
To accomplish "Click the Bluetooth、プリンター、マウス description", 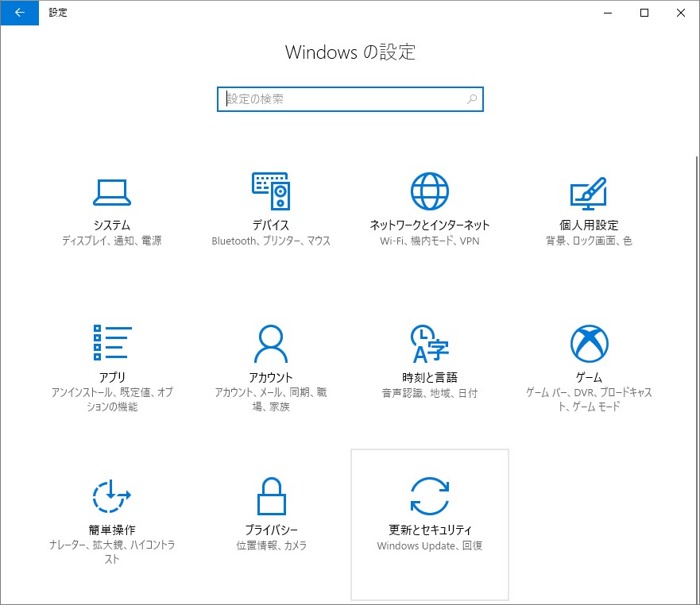I will point(271,241).
